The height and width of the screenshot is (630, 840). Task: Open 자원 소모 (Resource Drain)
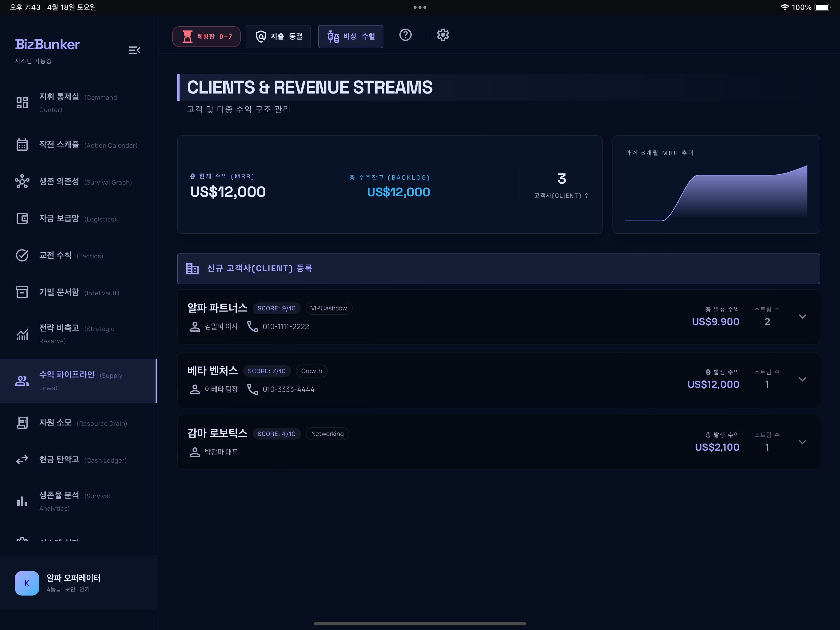78,423
